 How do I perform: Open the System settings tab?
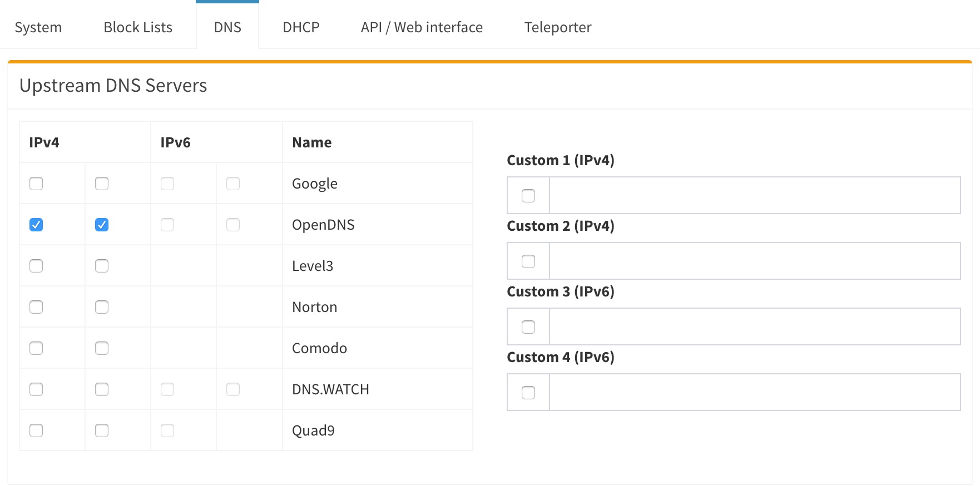click(38, 27)
